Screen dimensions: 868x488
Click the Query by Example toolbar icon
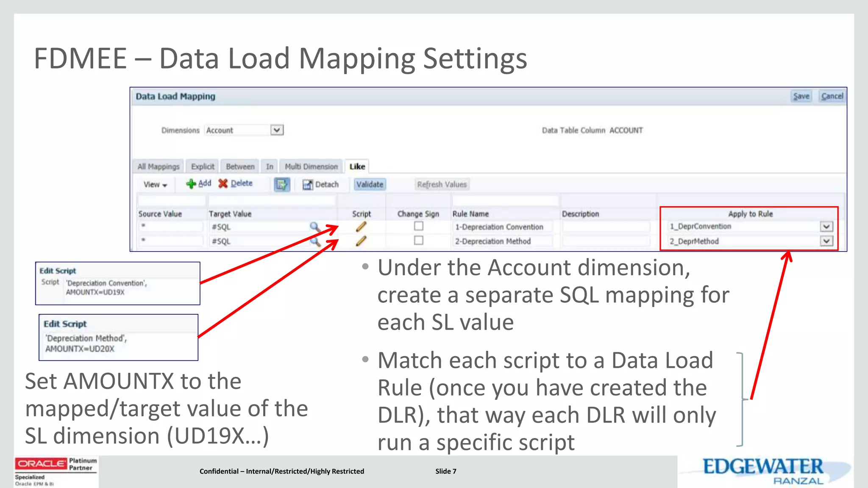click(x=281, y=184)
